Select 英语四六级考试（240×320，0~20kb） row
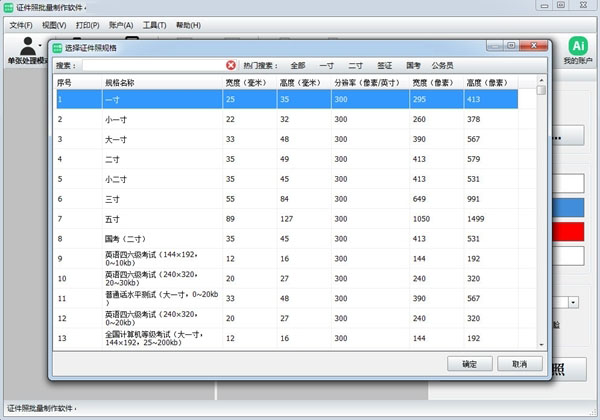This screenshot has width=600, height=420. coord(287,318)
